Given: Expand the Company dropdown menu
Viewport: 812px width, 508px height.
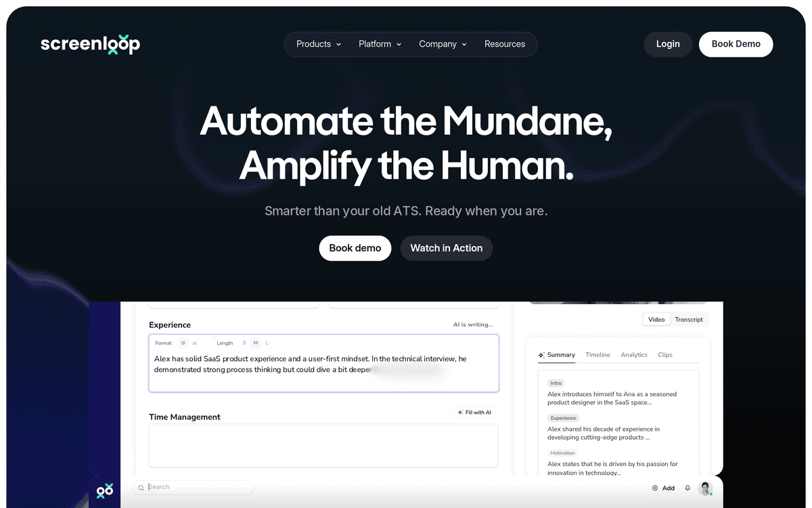Looking at the screenshot, I should pyautogui.click(x=443, y=44).
